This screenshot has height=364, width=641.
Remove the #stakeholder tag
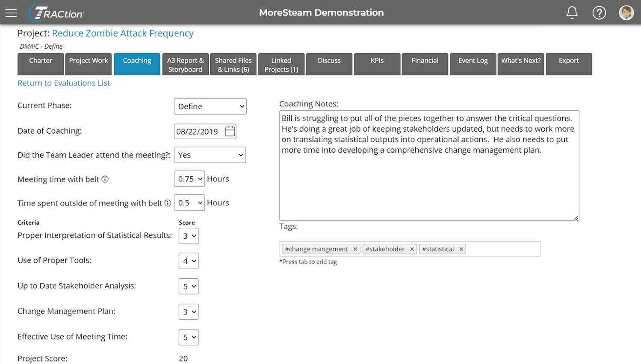pos(412,249)
